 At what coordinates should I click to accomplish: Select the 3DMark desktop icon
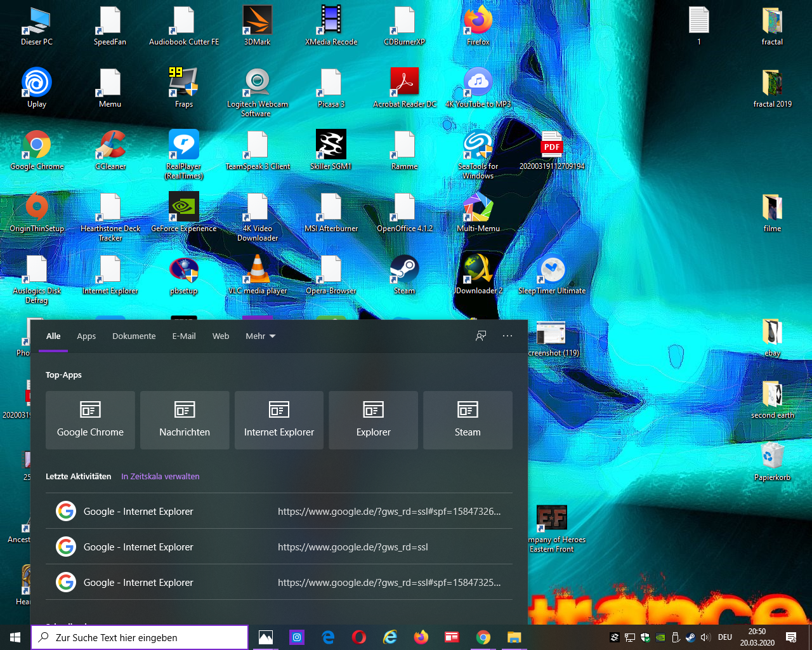point(258,25)
